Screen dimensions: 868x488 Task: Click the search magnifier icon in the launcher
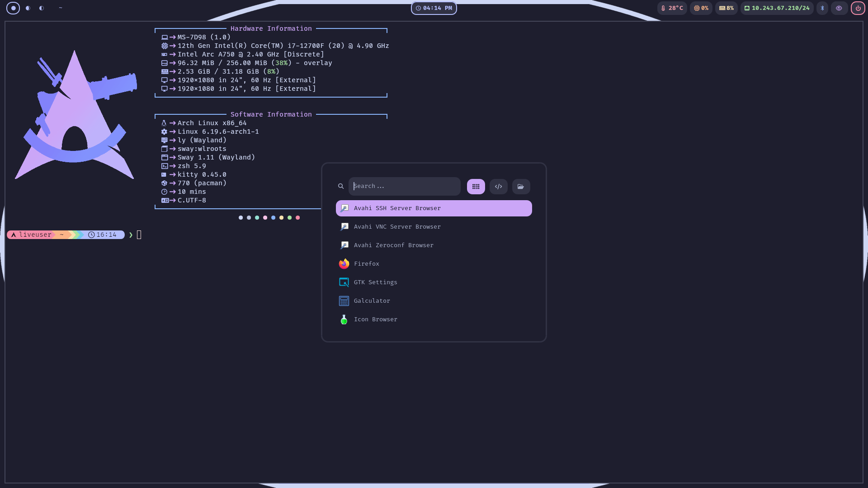(341, 186)
